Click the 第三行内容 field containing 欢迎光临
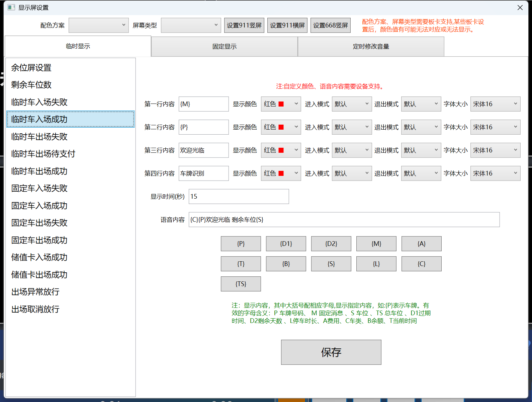The image size is (532, 402). pyautogui.click(x=203, y=150)
